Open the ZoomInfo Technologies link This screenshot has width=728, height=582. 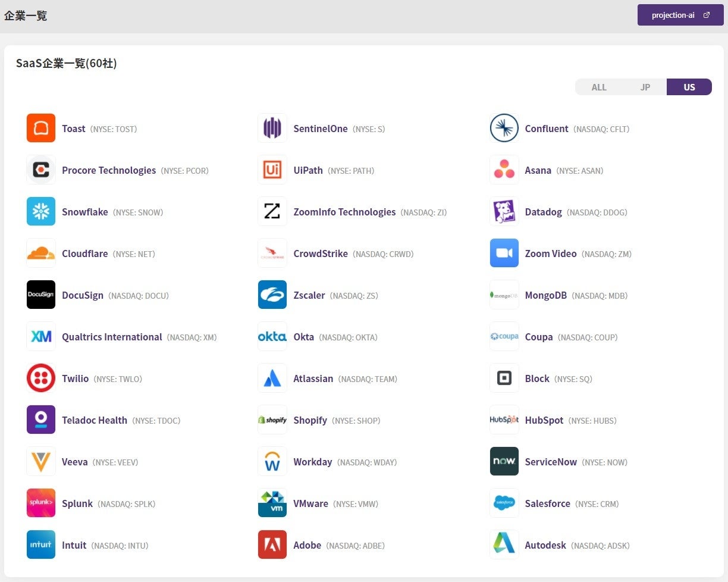(344, 212)
